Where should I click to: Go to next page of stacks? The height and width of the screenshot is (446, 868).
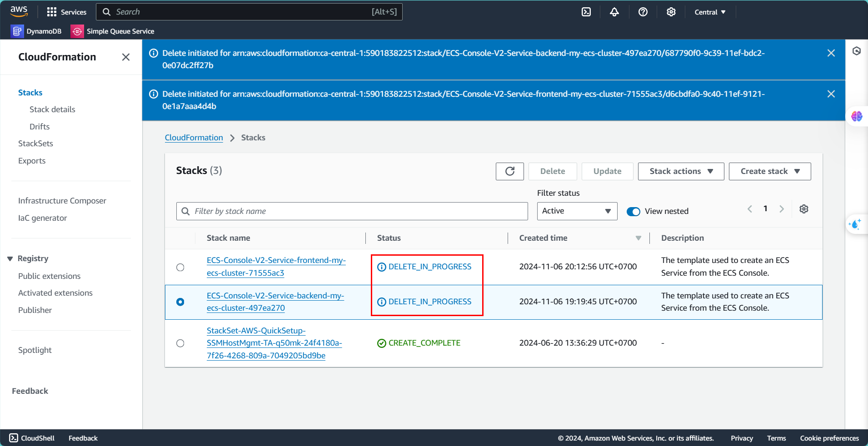click(x=781, y=209)
